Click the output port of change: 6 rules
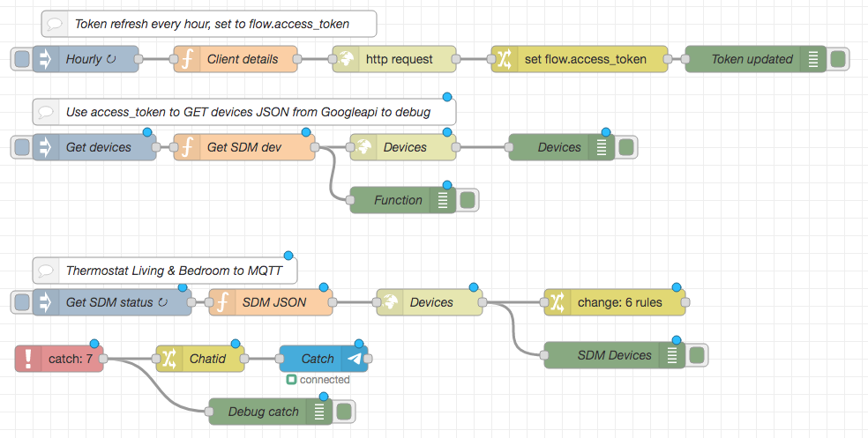This screenshot has height=438, width=868. coord(685,302)
